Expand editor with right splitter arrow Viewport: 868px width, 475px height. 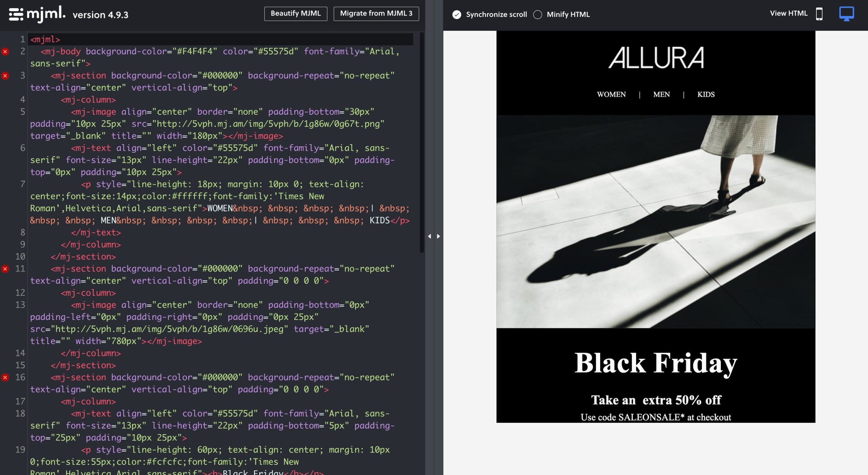point(438,236)
